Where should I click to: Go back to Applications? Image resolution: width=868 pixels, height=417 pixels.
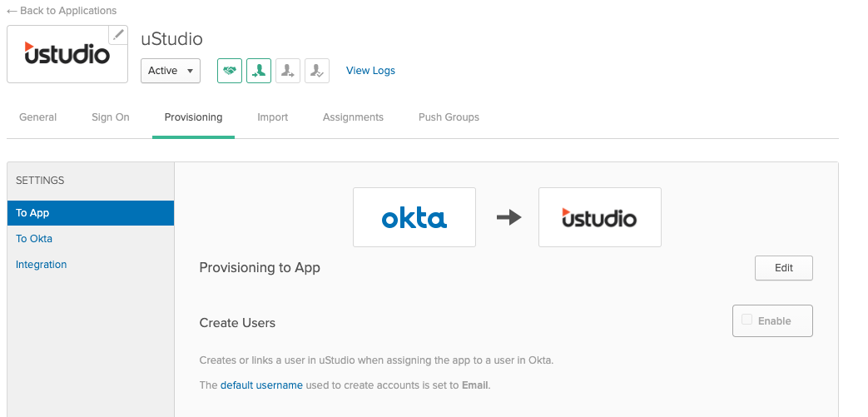[x=62, y=11]
